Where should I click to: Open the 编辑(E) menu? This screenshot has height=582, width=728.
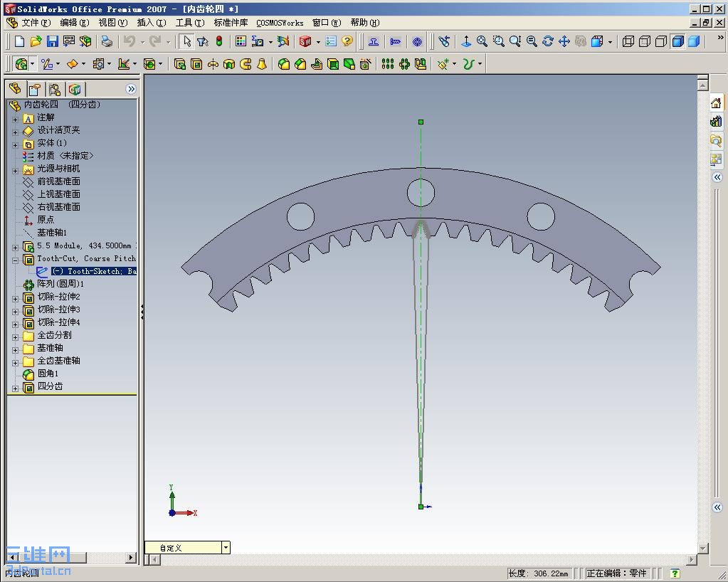click(x=74, y=23)
